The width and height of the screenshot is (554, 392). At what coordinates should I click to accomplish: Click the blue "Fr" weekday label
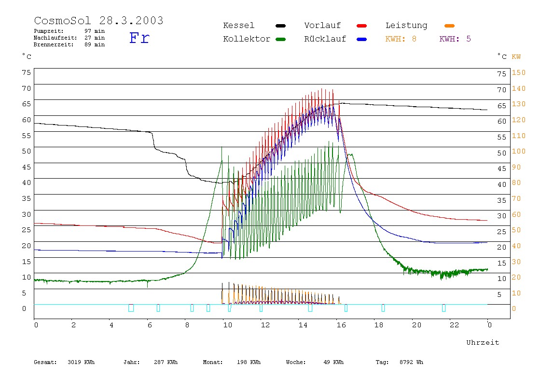[139, 38]
